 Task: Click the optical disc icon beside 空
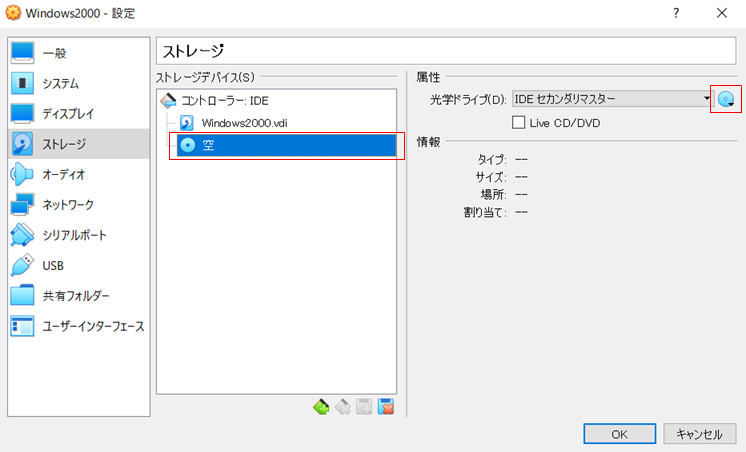[x=188, y=145]
